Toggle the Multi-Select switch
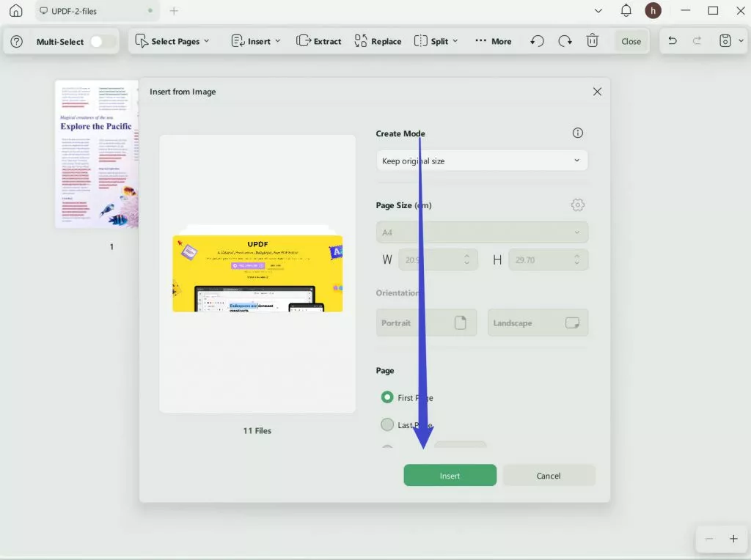The height and width of the screenshot is (560, 751). click(x=101, y=42)
